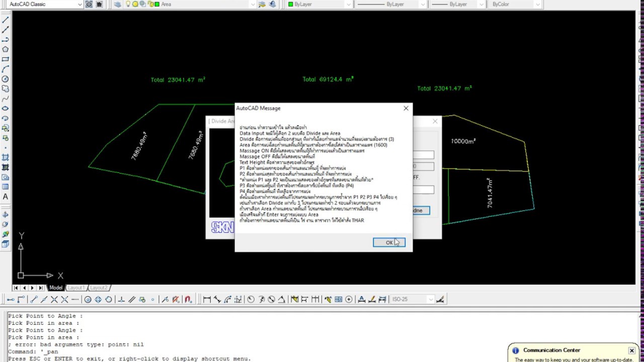Toggle freeze/thaw sun icon for Area layer
The width and height of the screenshot is (644, 362).
(x=135, y=4)
